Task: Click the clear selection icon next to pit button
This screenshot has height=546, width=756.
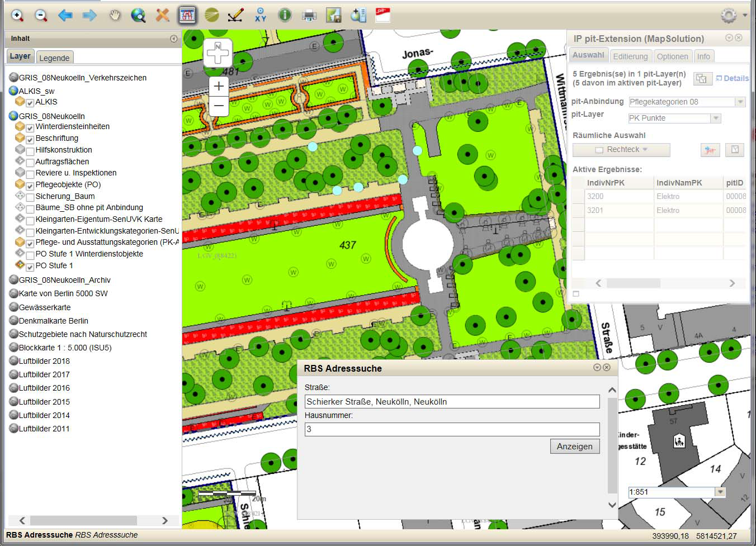Action: pyautogui.click(x=735, y=150)
